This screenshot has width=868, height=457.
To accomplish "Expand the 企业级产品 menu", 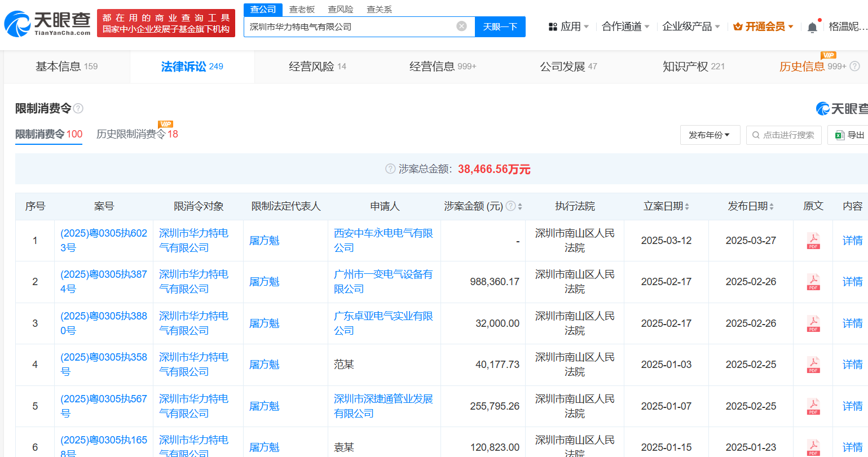I will pyautogui.click(x=691, y=26).
